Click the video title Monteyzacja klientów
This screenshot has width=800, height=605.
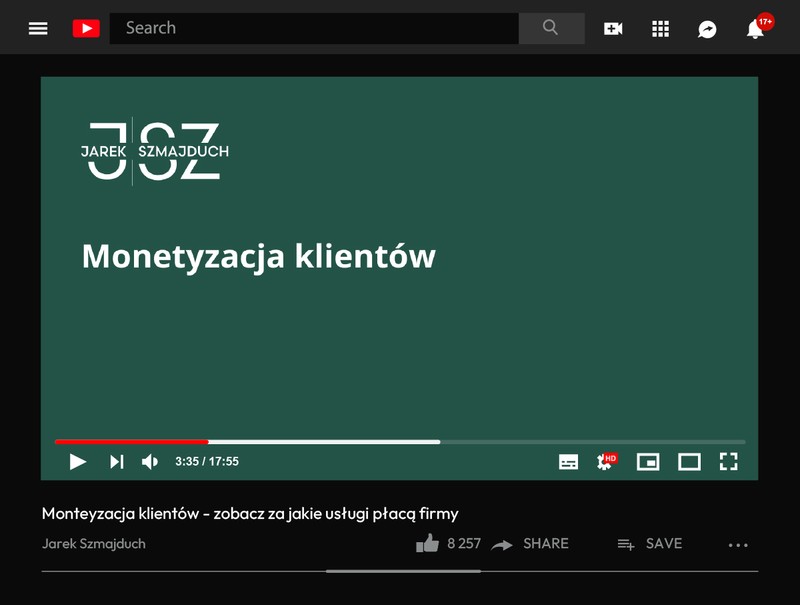tap(250, 514)
